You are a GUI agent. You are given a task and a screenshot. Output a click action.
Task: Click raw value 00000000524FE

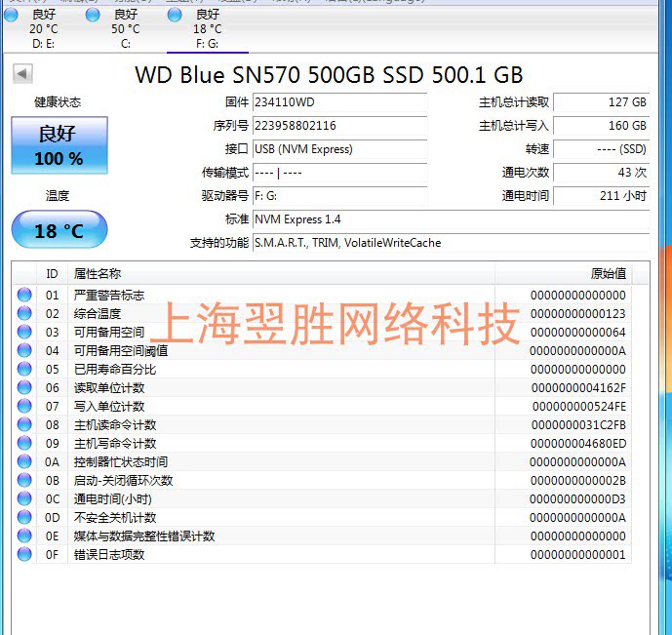click(x=579, y=406)
